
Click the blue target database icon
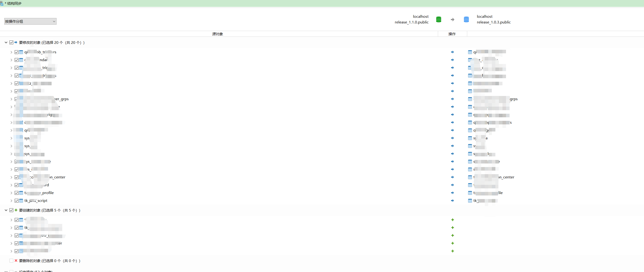pos(466,19)
